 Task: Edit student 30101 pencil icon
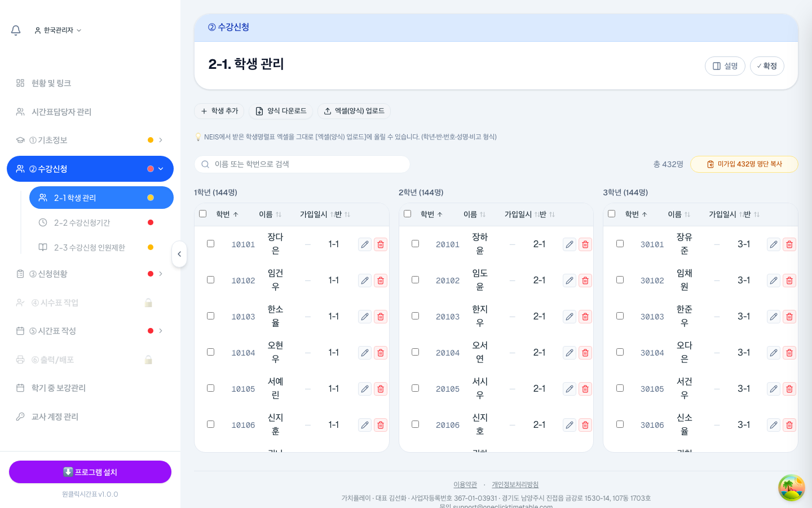click(x=774, y=244)
